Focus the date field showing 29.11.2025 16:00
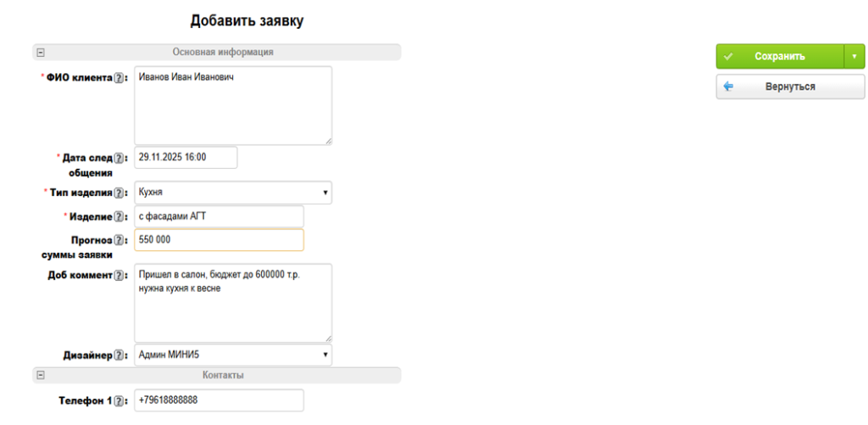868x425 pixels. 186,158
